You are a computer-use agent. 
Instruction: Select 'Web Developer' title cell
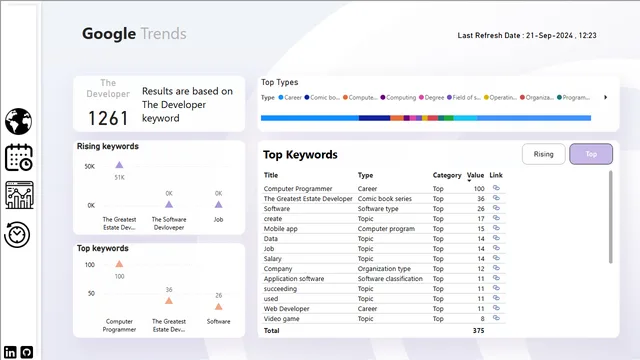click(x=287, y=309)
